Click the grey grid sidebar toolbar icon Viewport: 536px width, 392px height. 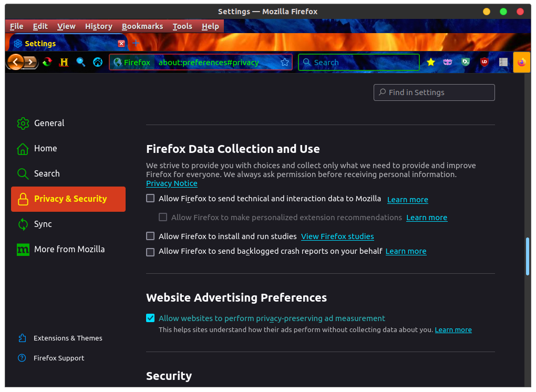click(503, 62)
